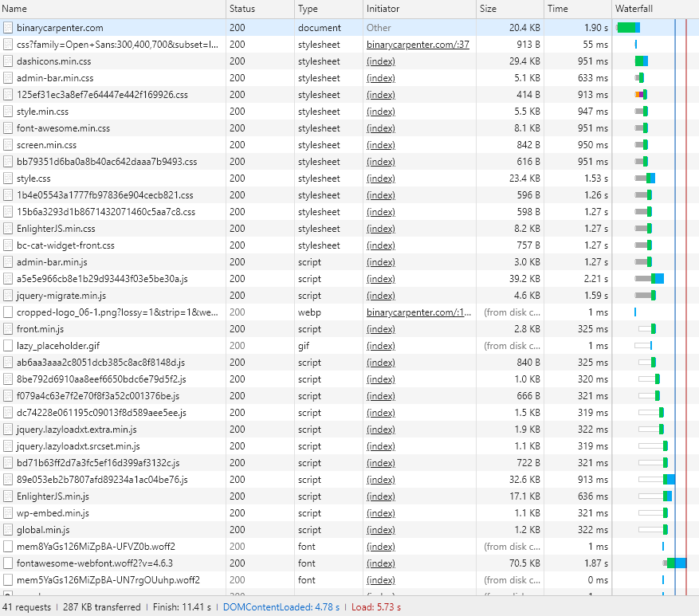Click the Waterfall column header
The height and width of the screenshot is (616, 699).
(655, 9)
